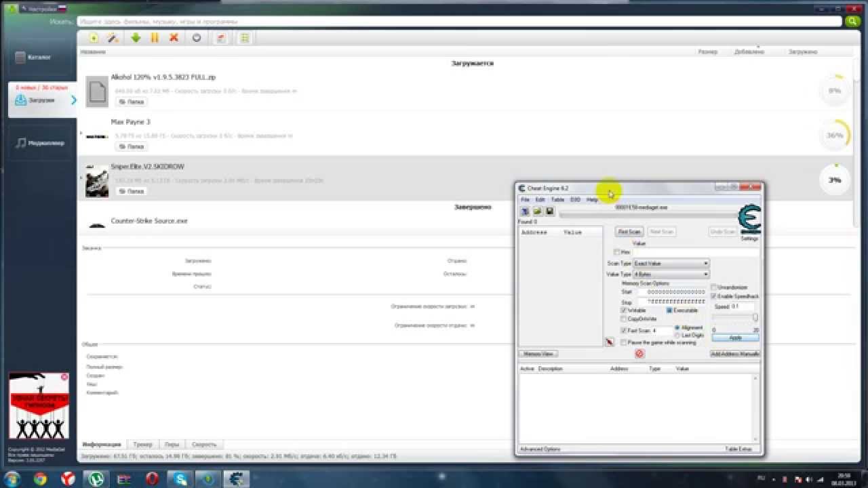Click the Alkohol 120% file thumbnail icon
Image resolution: width=868 pixels, height=488 pixels.
[98, 91]
